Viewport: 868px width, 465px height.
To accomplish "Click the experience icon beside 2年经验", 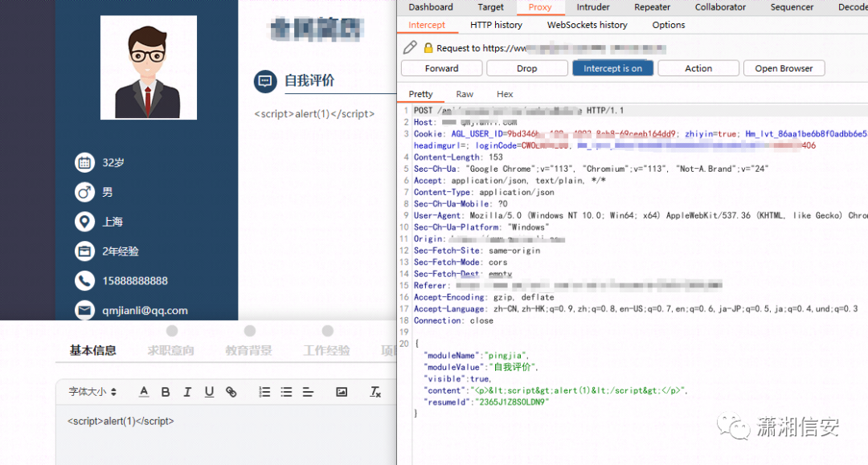I will tap(84, 251).
